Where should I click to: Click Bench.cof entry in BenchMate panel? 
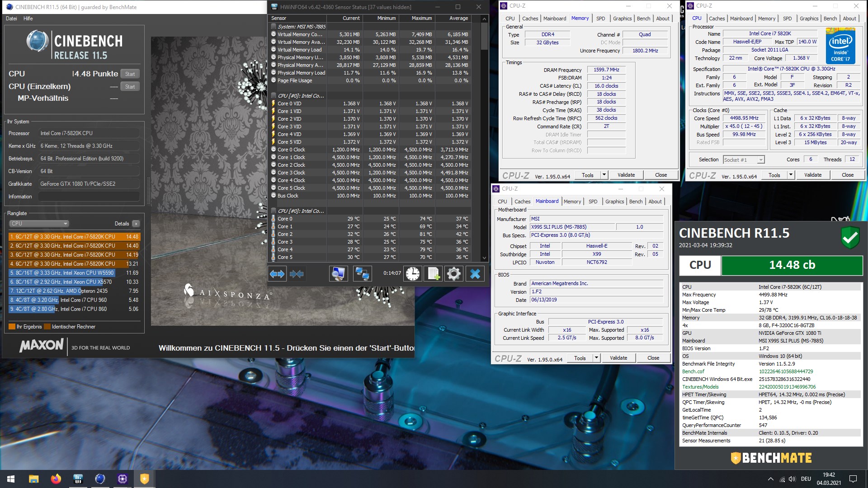point(693,371)
